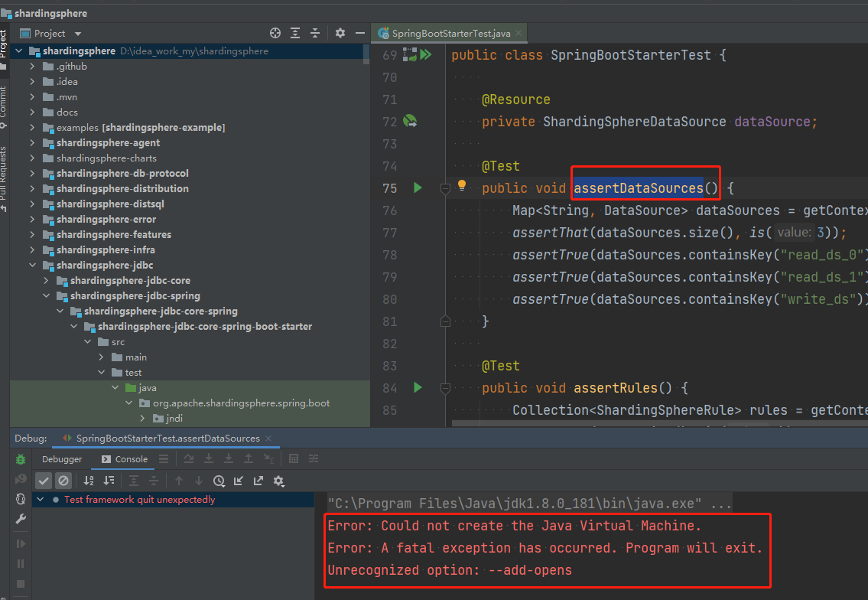Viewport: 868px width, 600px height.
Task: Toggle Show Passed tests checkmark
Action: (44, 481)
